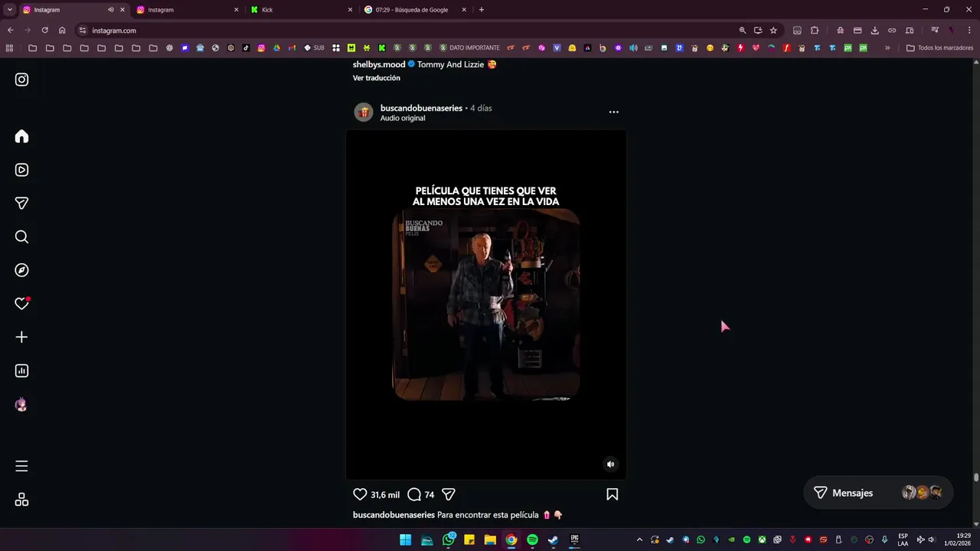Open the Explore compass icon
Viewport: 980px width, 551px height.
click(21, 270)
